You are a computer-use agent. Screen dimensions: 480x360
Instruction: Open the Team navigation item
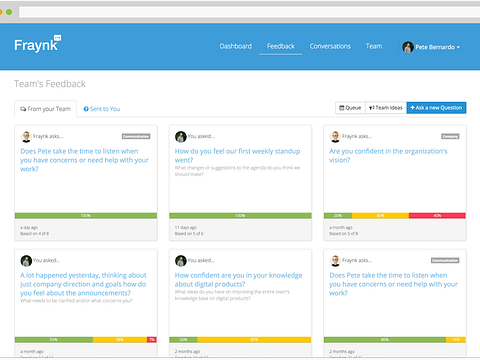(374, 46)
